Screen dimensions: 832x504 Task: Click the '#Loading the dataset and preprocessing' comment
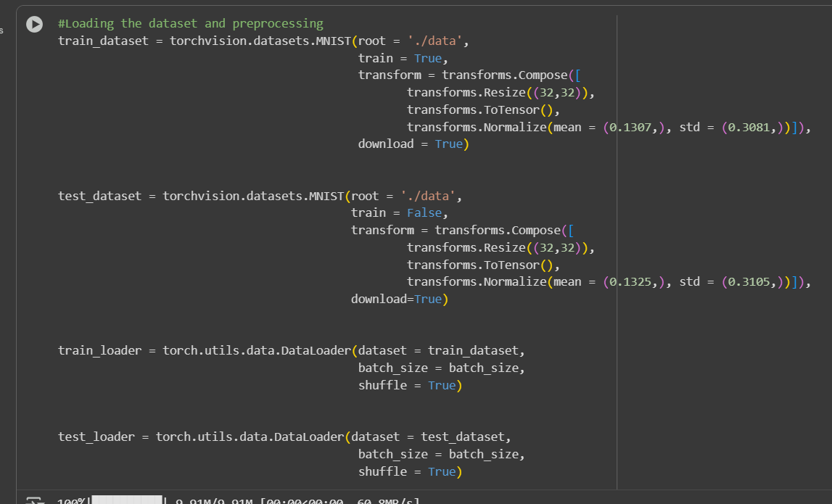191,24
